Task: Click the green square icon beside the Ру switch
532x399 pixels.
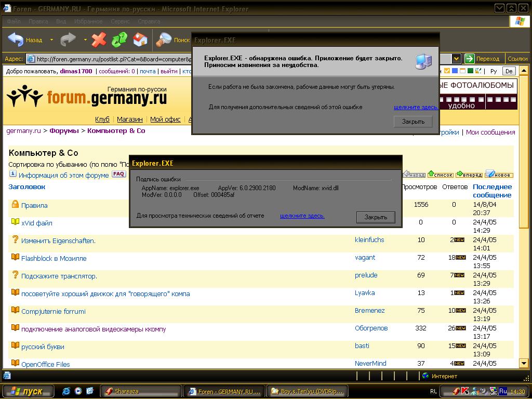Action: tap(470, 71)
